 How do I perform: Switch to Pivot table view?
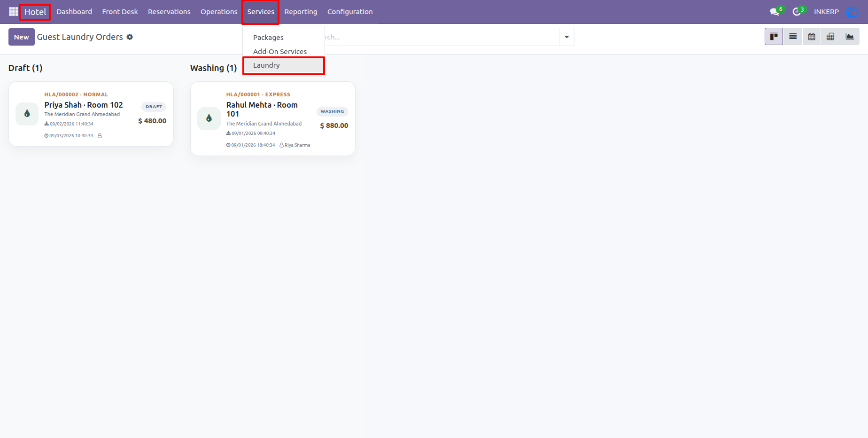tap(830, 37)
